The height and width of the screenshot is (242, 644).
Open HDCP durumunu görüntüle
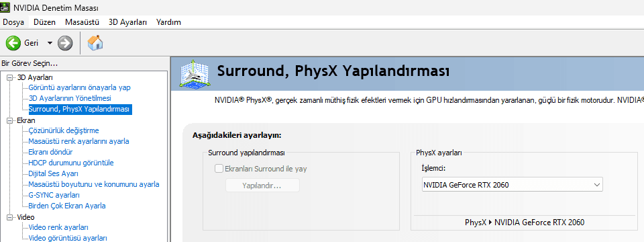71,163
